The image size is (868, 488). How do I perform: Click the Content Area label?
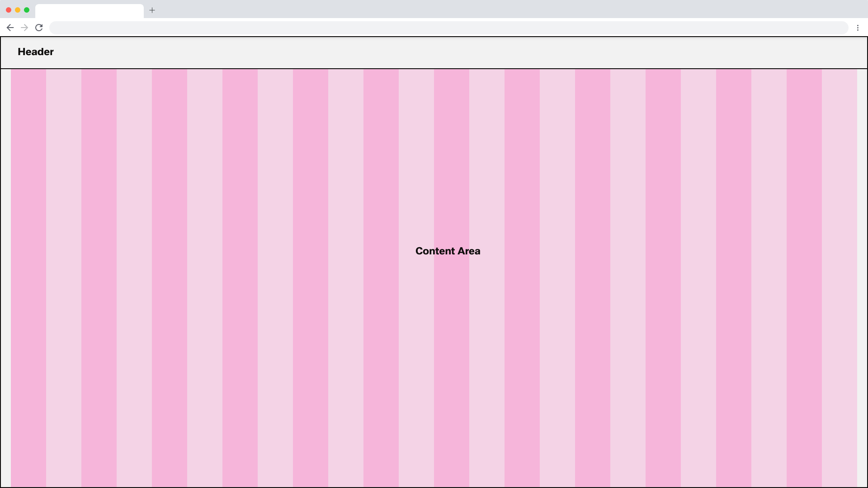point(448,251)
